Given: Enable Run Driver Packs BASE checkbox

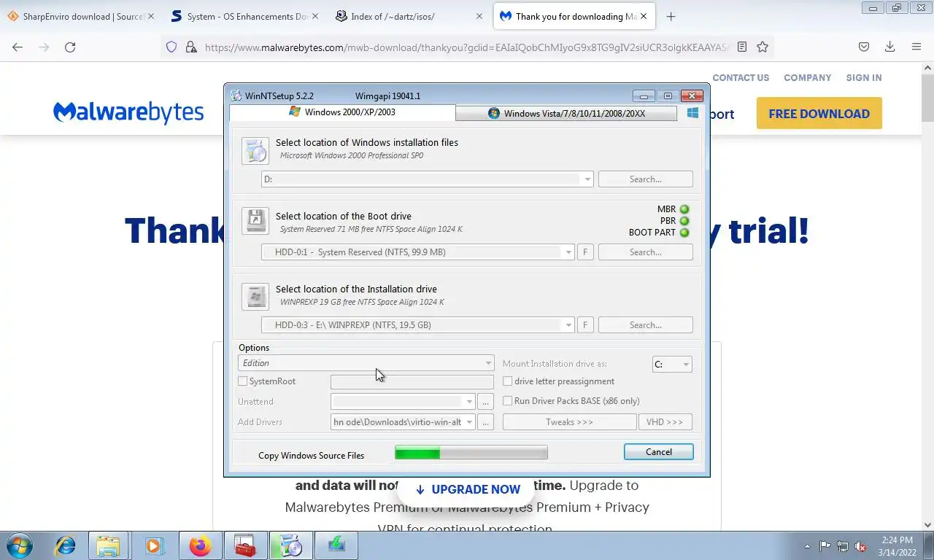Looking at the screenshot, I should [507, 401].
